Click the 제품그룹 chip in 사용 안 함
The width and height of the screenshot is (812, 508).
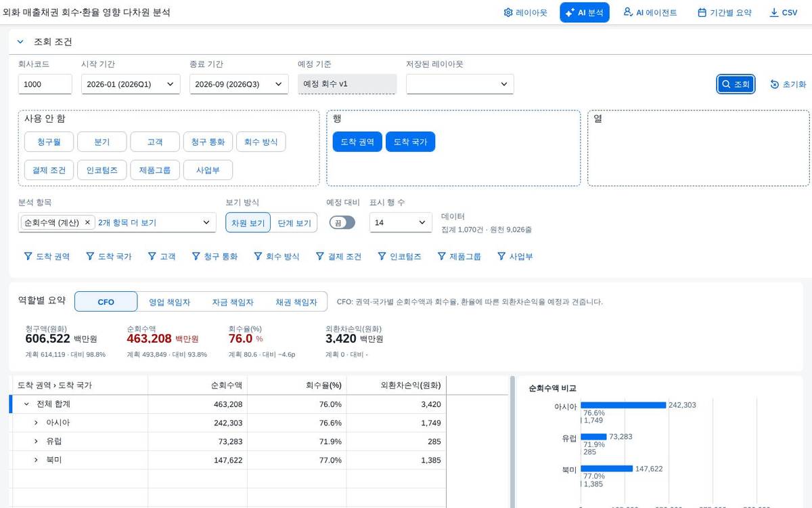[x=155, y=170]
